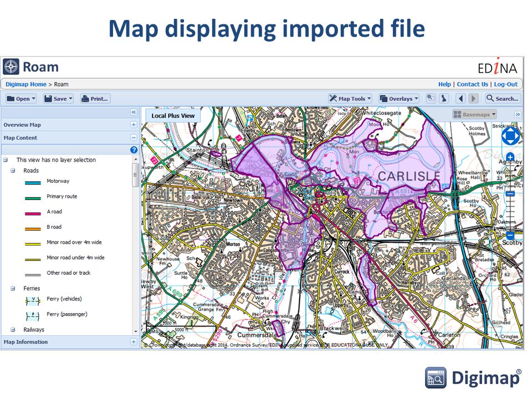
Task: Open the Help link
Action: tap(444, 84)
